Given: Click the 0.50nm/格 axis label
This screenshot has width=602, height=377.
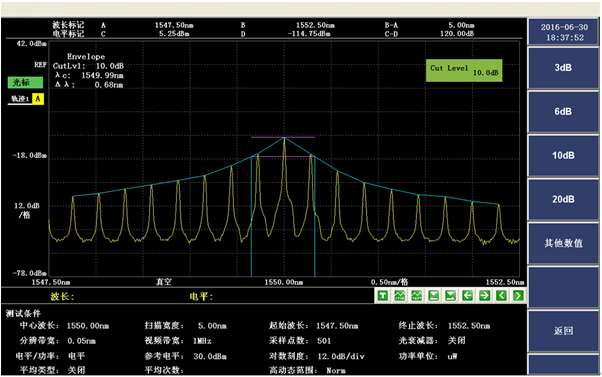Looking at the screenshot, I should tap(389, 282).
